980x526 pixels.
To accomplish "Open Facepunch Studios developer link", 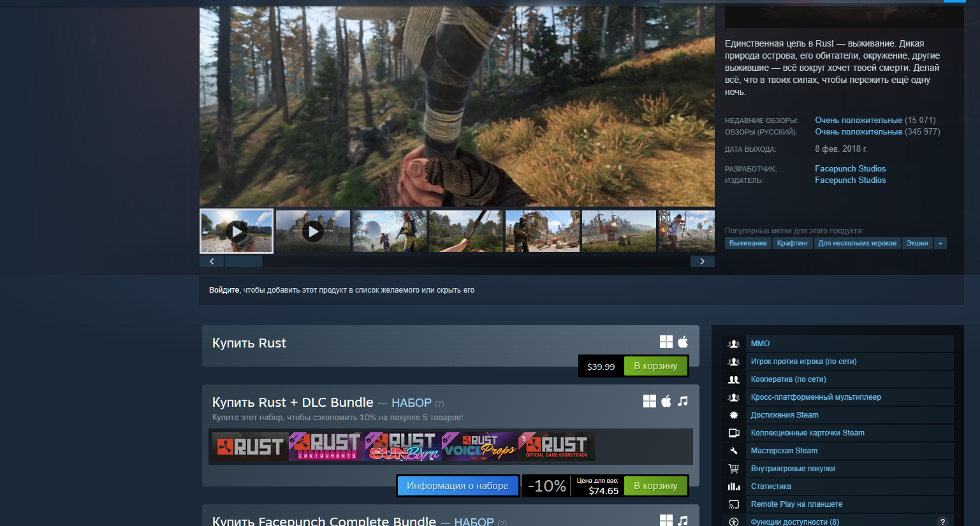I will point(850,168).
